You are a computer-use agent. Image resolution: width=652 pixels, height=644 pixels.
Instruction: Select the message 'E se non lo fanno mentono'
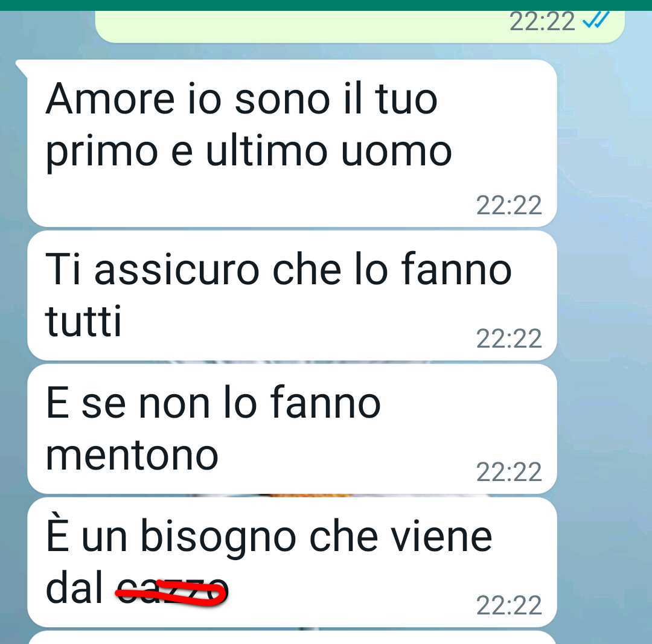pos(292,429)
